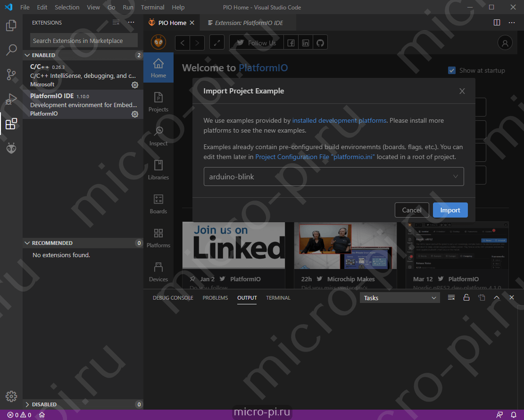The image size is (524, 420).
Task: Open the Devices section in PIO Home
Action: pos(158,271)
